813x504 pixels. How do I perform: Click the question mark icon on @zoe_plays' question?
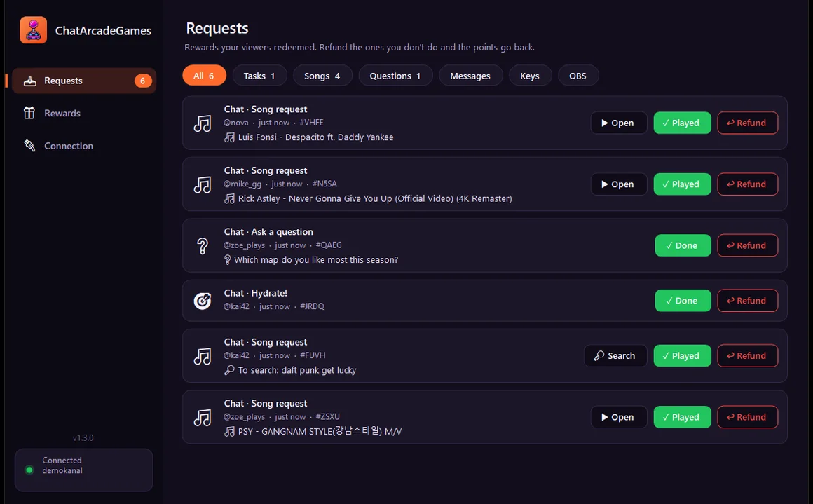click(203, 245)
